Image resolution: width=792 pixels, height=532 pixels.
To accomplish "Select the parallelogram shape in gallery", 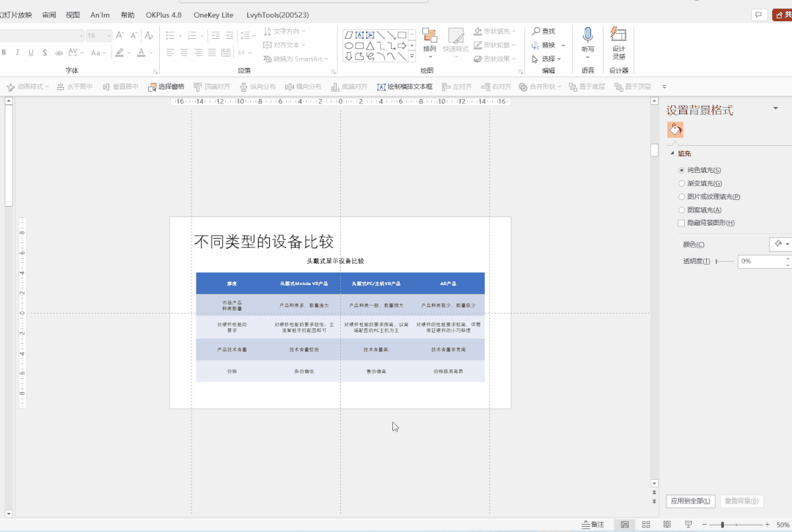I will (348, 35).
